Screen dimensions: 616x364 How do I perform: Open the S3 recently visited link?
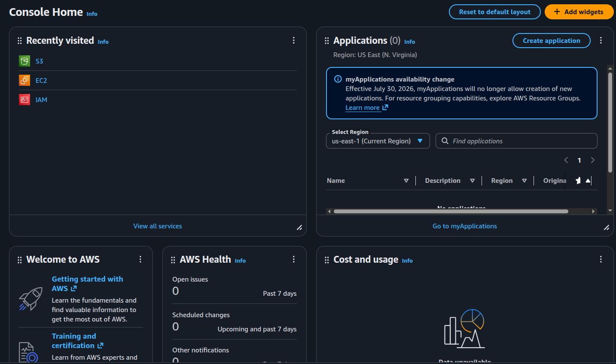point(39,61)
